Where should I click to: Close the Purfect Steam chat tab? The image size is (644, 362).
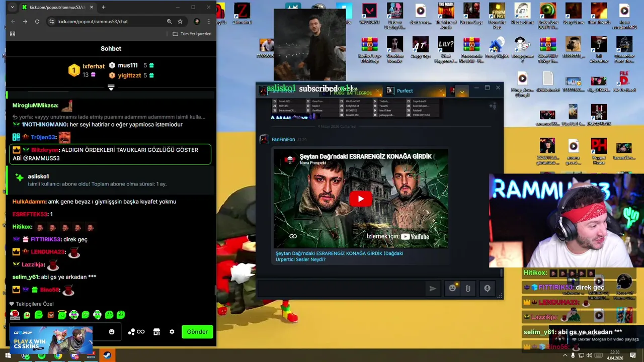[x=441, y=91]
